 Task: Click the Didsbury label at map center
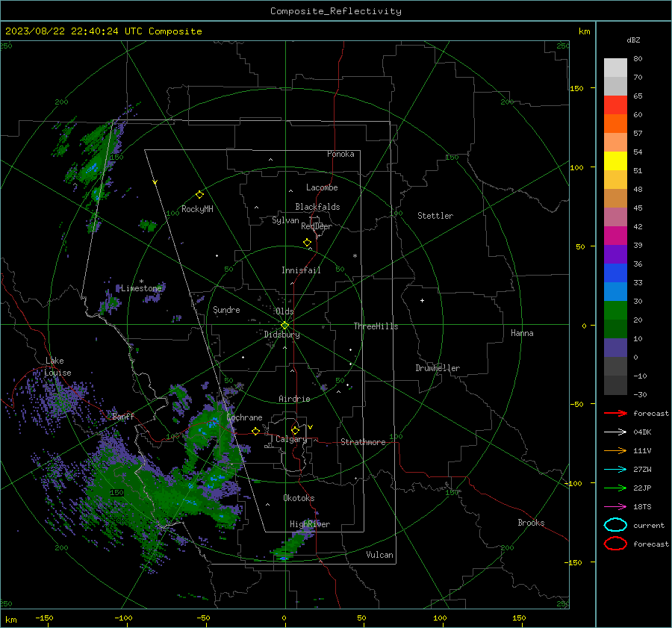282,335
